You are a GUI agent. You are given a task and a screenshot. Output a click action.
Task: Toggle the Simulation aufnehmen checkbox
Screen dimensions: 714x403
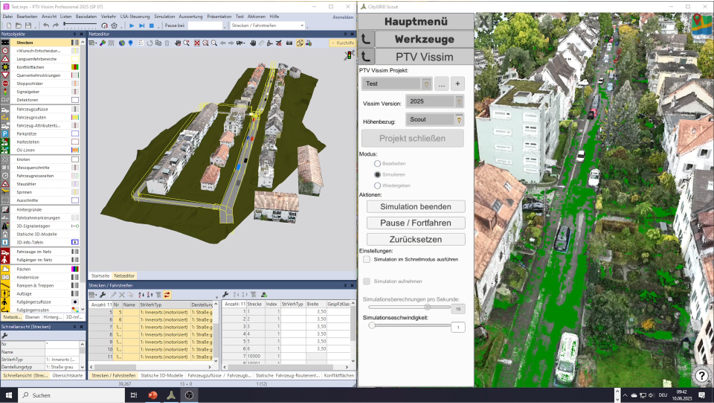367,281
